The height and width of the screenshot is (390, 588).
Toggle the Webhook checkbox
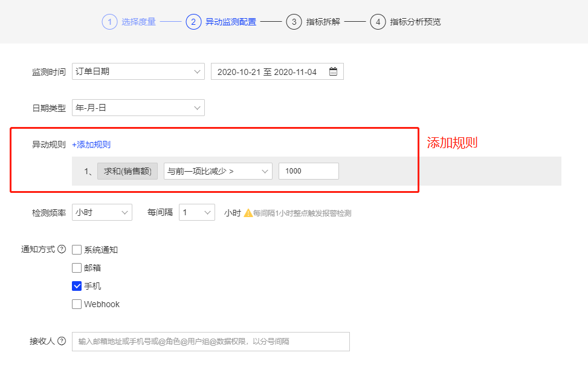tap(77, 304)
